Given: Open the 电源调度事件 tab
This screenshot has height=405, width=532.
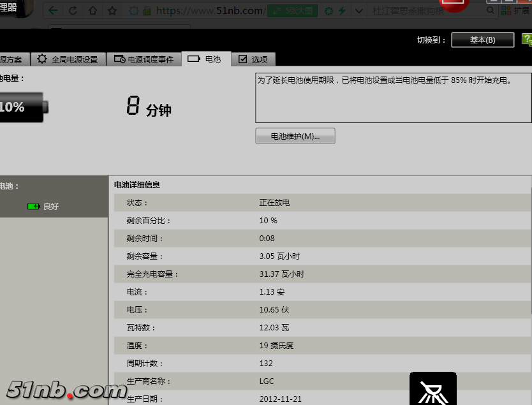Looking at the screenshot, I should coord(144,59).
